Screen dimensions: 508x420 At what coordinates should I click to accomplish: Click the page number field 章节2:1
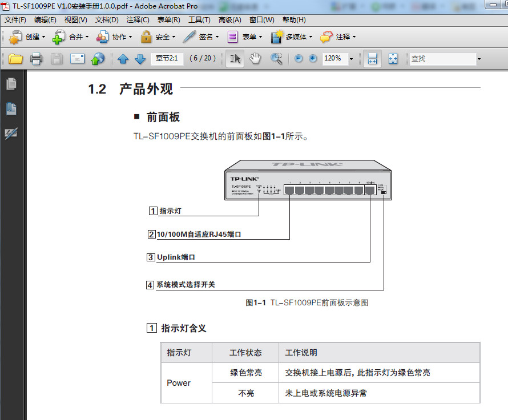pyautogui.click(x=167, y=58)
